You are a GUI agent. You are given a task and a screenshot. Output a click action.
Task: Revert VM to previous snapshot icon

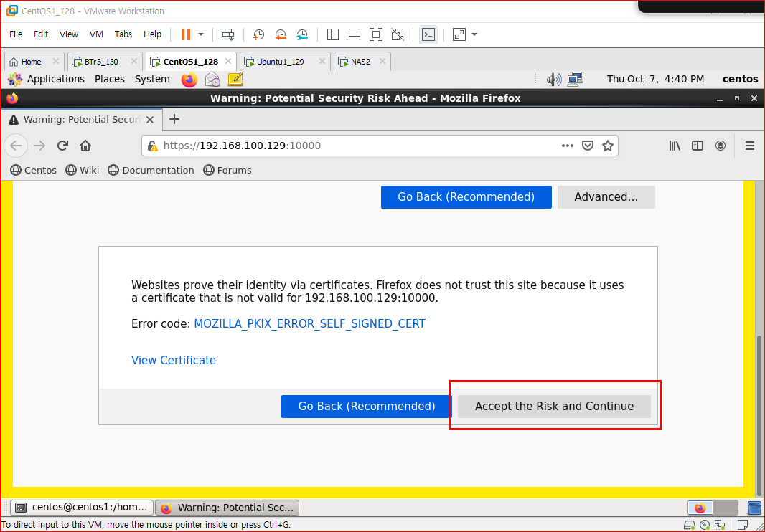coord(281,34)
